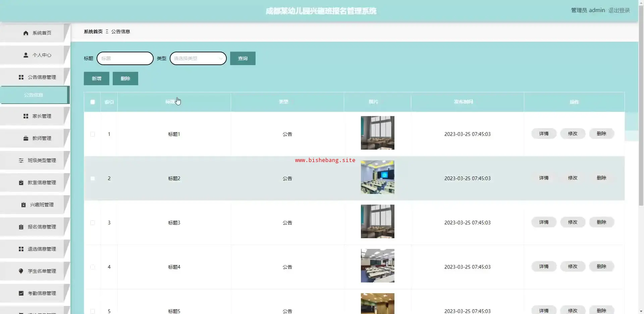Expand the 公告信息管理 sidebar menu
This screenshot has width=644, height=314.
pos(35,77)
